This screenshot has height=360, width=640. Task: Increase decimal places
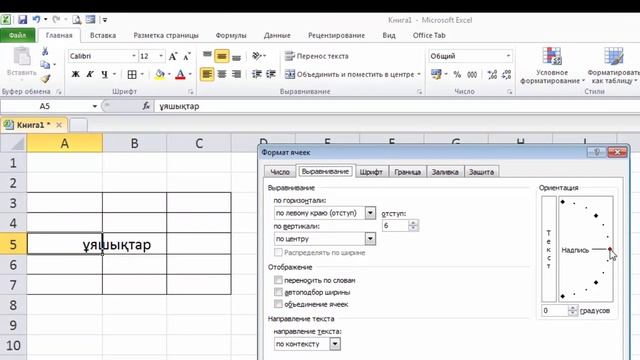click(492, 74)
